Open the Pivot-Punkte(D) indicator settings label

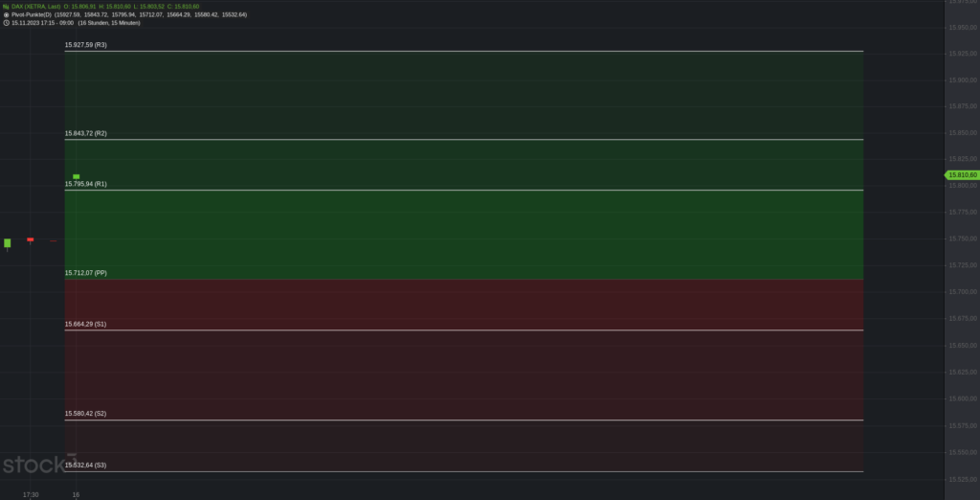(32, 14)
